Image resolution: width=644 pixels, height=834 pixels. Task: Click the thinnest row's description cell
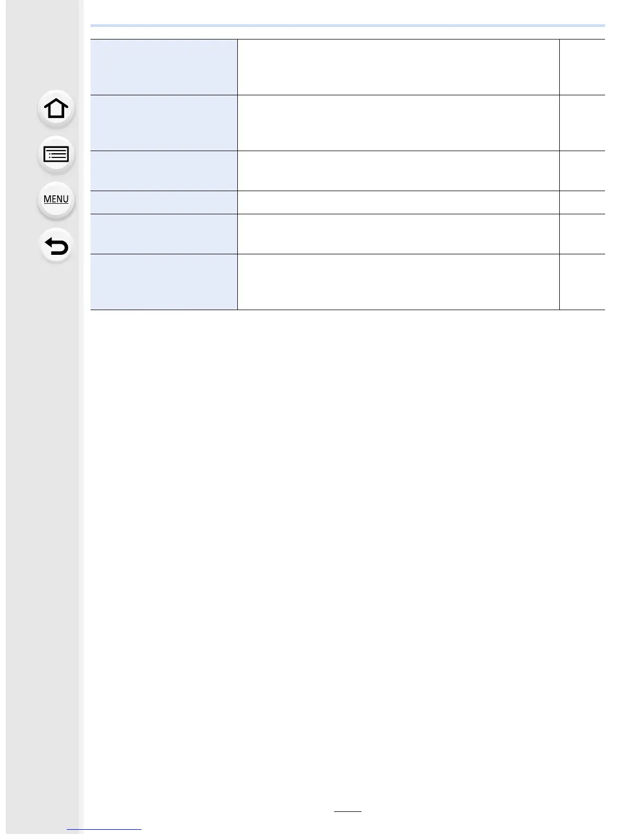pyautogui.click(x=398, y=202)
